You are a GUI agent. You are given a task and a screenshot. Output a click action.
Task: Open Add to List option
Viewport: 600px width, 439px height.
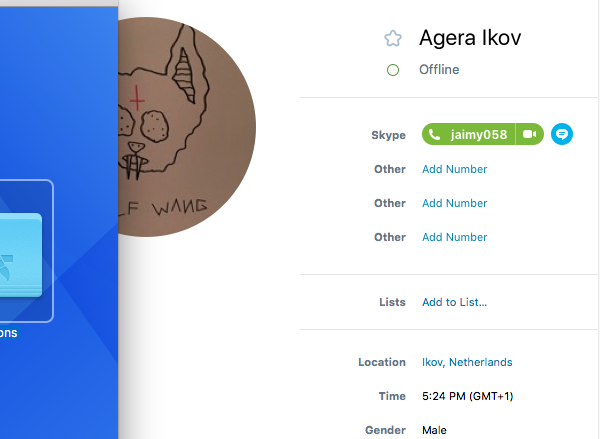pyautogui.click(x=455, y=302)
